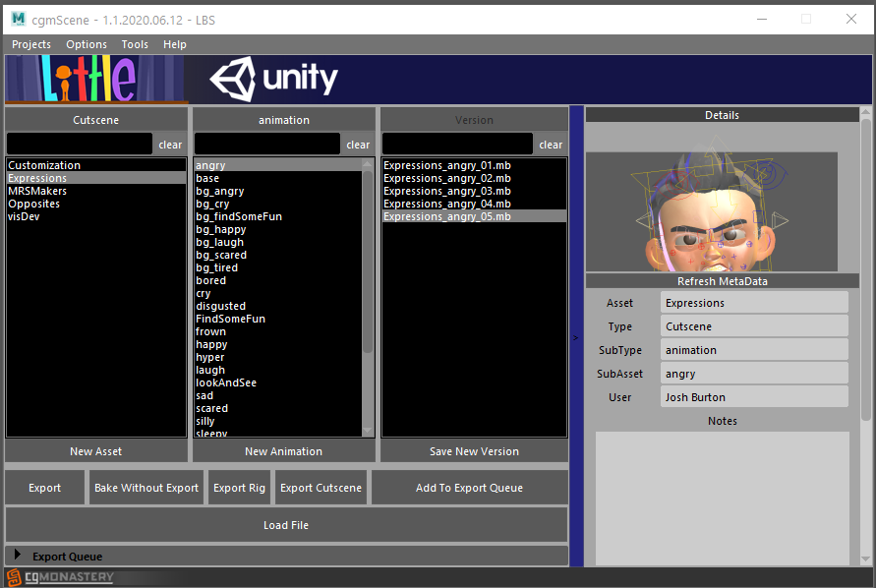Select the bg_findSomeFun animation
Screen dimensions: 876x588
point(278,217)
